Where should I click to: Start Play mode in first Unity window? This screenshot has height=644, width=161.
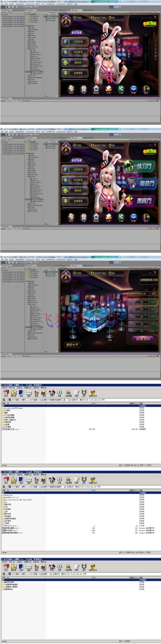[x=111, y=7]
